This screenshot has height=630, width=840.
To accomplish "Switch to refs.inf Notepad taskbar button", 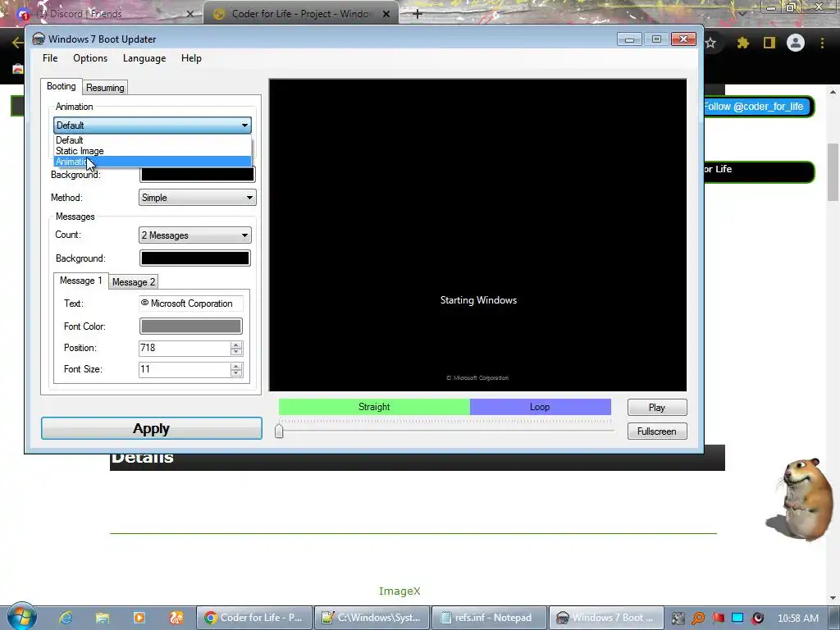I will tap(489, 618).
